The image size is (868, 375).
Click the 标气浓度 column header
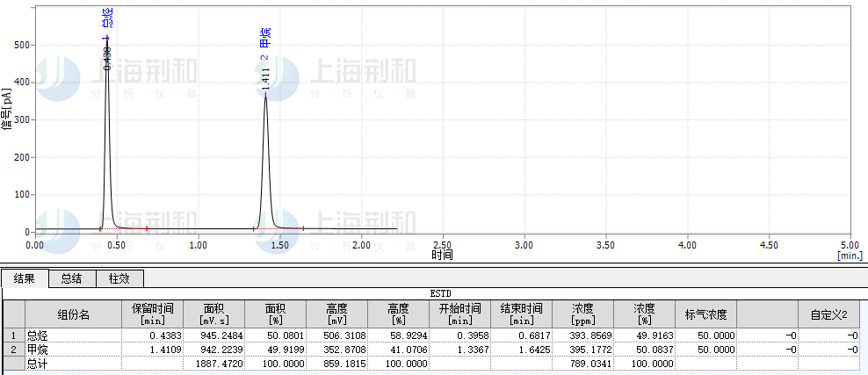(705, 314)
